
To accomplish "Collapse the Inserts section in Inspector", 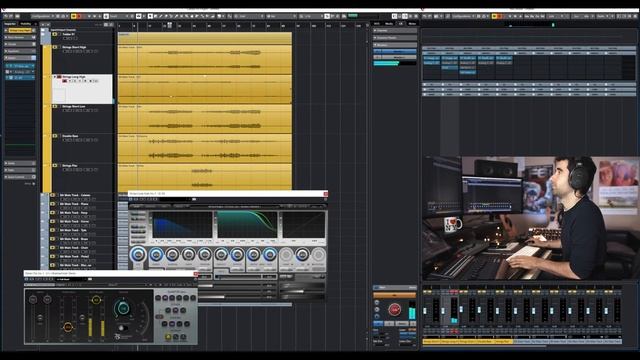I will click(20, 58).
